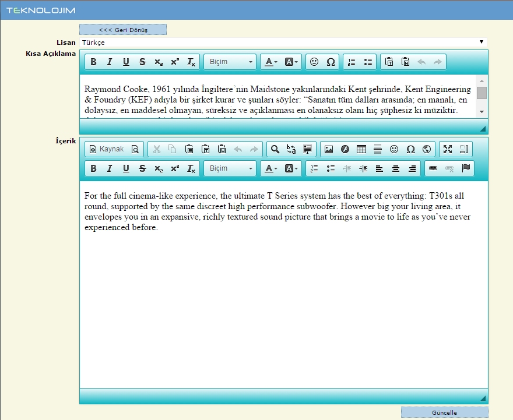Redo the change in the İçerik editor
Viewport: 513px width, 420px height.
click(254, 149)
